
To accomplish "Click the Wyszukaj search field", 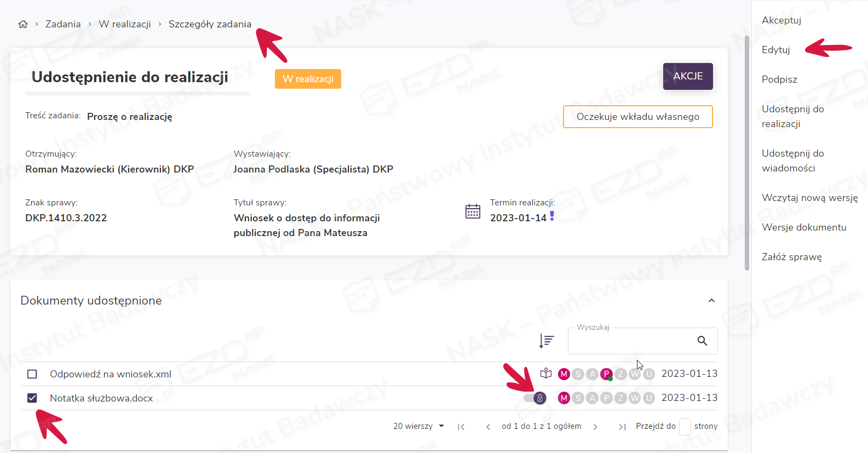I will pos(630,341).
